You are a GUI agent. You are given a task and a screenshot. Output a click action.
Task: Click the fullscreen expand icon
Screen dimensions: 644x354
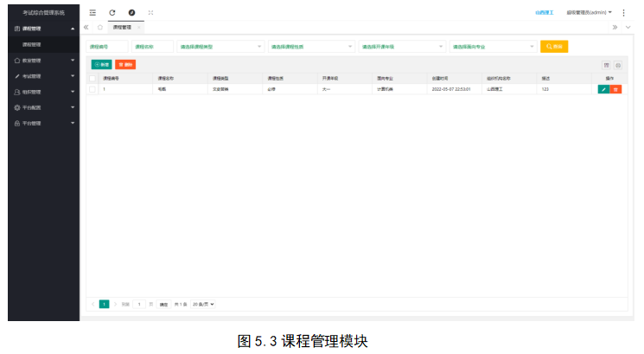tap(150, 13)
